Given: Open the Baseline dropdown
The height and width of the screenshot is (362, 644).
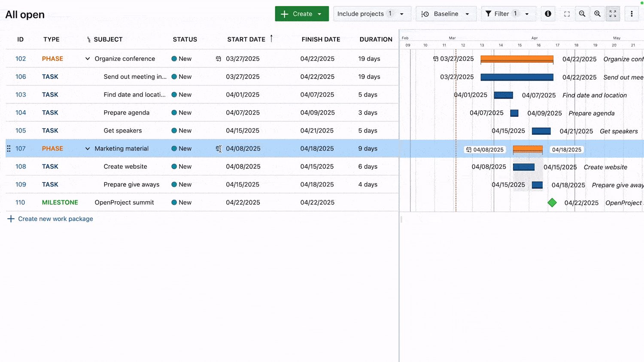Looking at the screenshot, I should tap(446, 13).
